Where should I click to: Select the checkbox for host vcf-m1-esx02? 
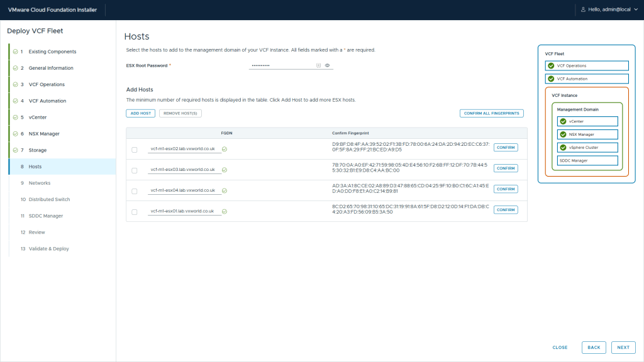click(135, 150)
